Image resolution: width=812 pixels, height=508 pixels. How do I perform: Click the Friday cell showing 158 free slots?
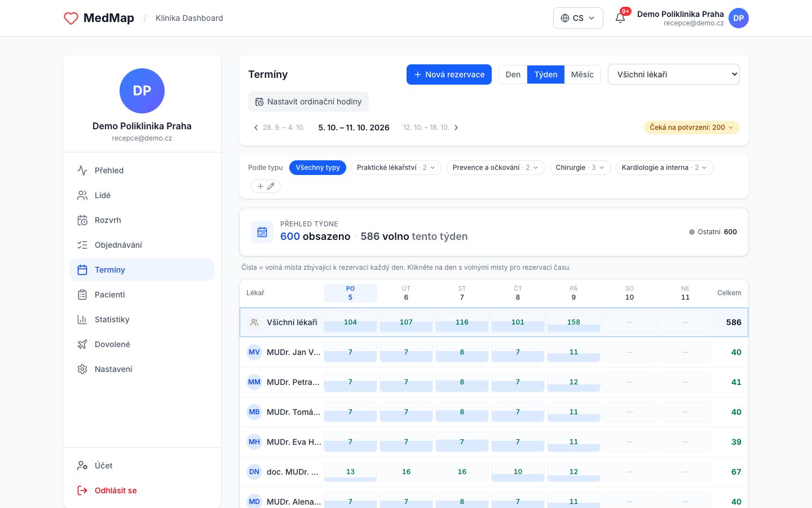click(x=573, y=322)
